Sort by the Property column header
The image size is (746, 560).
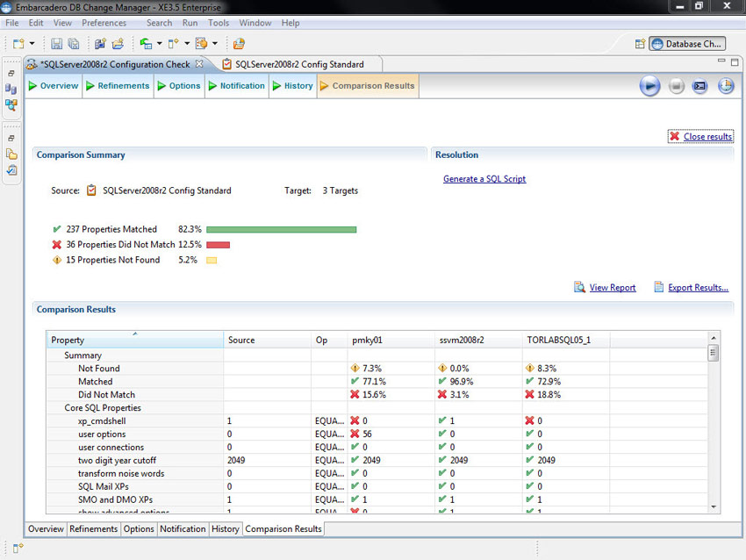pyautogui.click(x=135, y=341)
